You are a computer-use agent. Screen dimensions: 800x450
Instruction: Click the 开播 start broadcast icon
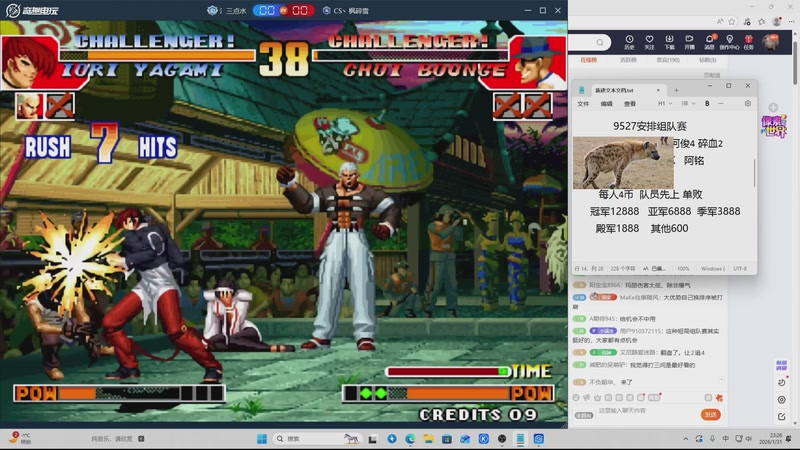[x=689, y=42]
